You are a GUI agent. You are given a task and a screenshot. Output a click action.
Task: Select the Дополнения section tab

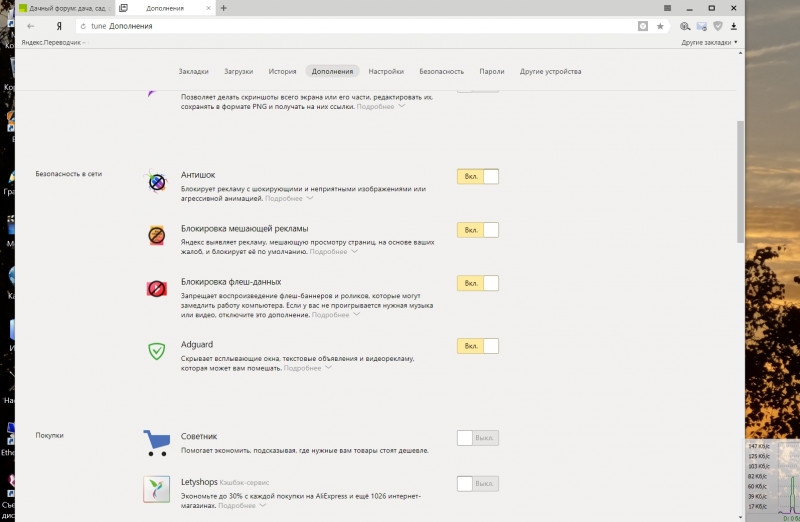click(x=332, y=71)
